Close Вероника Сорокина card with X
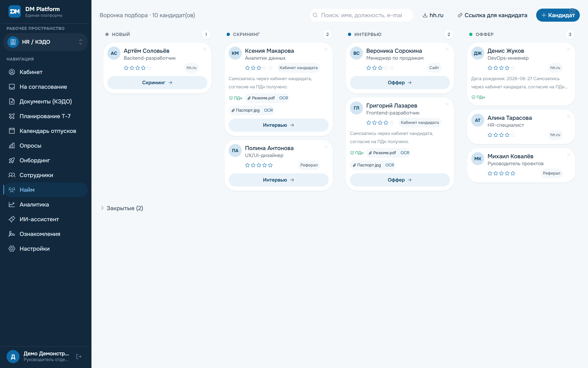588x368 pixels. click(x=447, y=49)
